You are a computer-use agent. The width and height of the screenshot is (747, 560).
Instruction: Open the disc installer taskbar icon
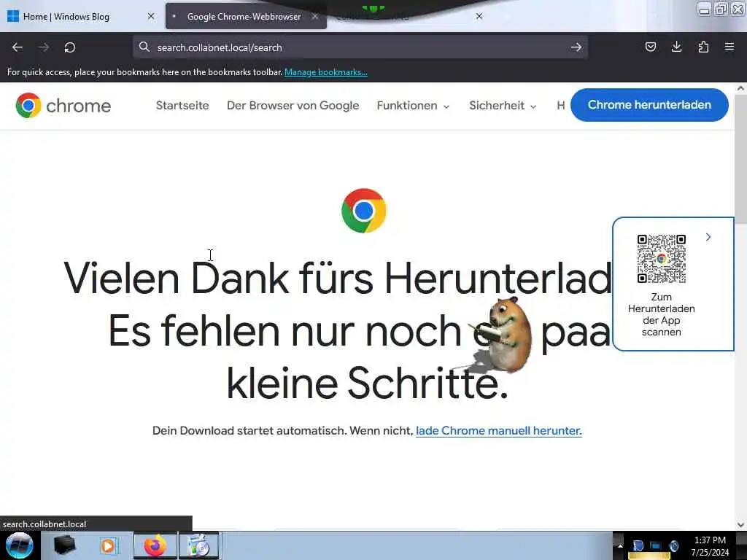click(199, 545)
